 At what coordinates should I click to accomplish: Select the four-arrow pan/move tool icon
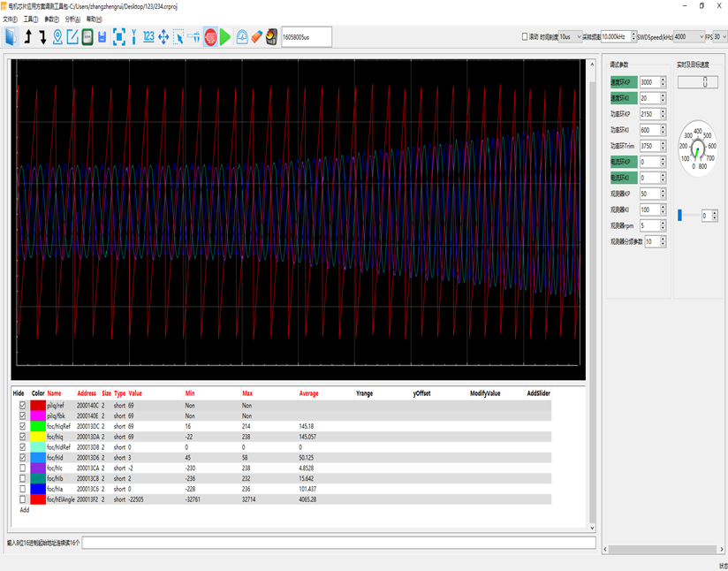tap(163, 36)
